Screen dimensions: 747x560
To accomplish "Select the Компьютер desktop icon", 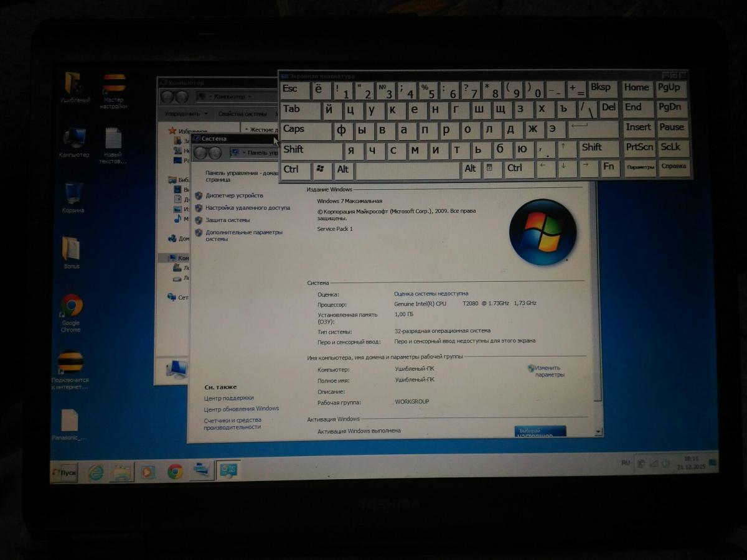I will pyautogui.click(x=74, y=142).
